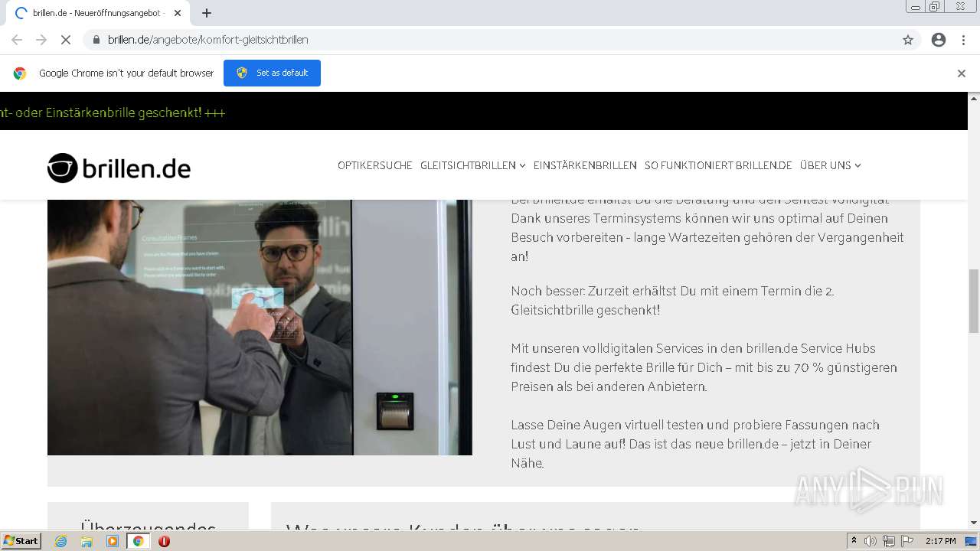Click the green promo ticker text

[113, 112]
